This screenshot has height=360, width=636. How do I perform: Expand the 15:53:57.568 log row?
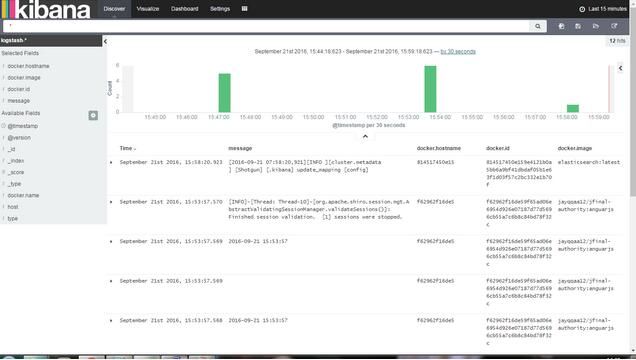tap(112, 320)
